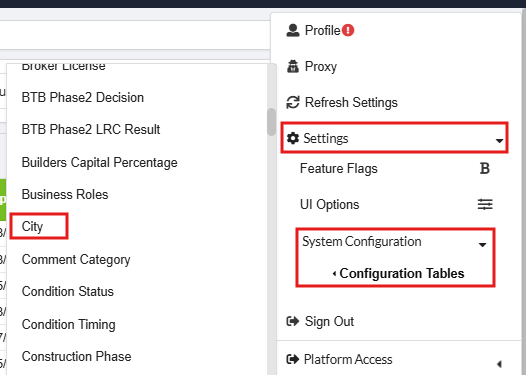Select Condition Status table

(67, 291)
